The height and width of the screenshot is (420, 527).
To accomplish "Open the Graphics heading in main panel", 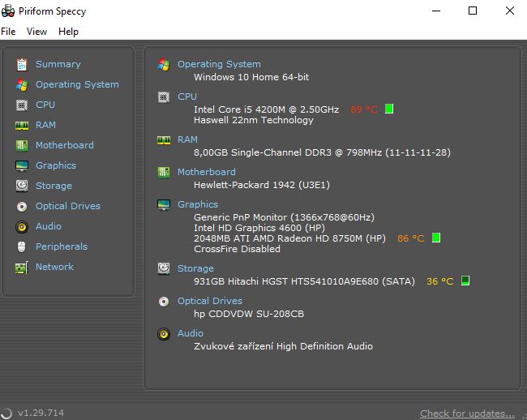I will pos(198,204).
